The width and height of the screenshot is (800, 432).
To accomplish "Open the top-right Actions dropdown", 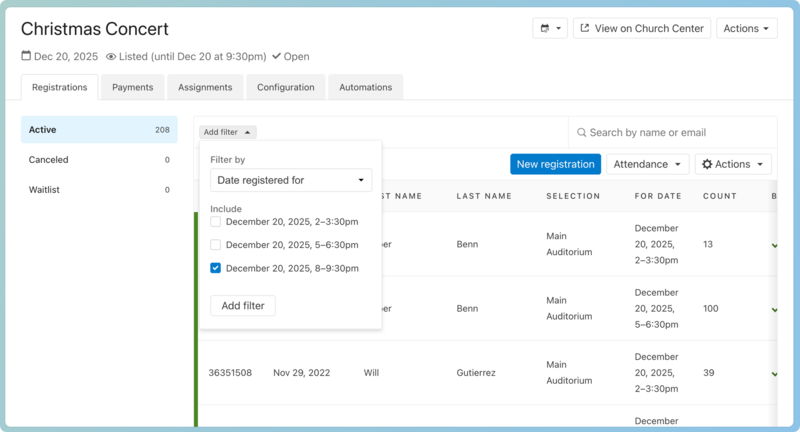I will (746, 29).
